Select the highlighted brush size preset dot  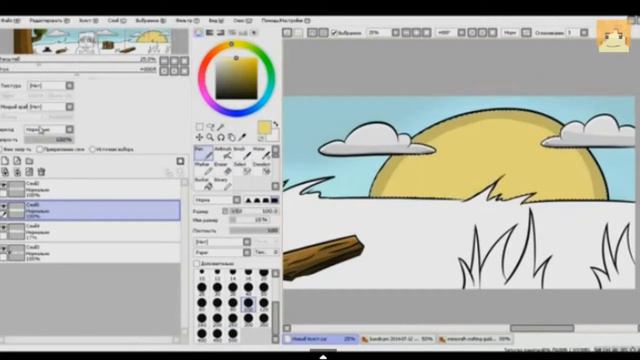[x=248, y=303]
